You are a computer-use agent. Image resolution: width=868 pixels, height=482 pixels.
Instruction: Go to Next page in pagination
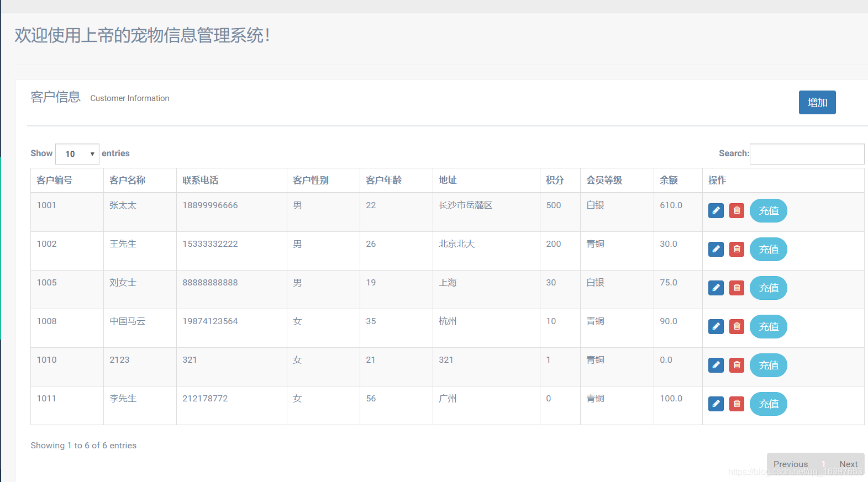848,464
